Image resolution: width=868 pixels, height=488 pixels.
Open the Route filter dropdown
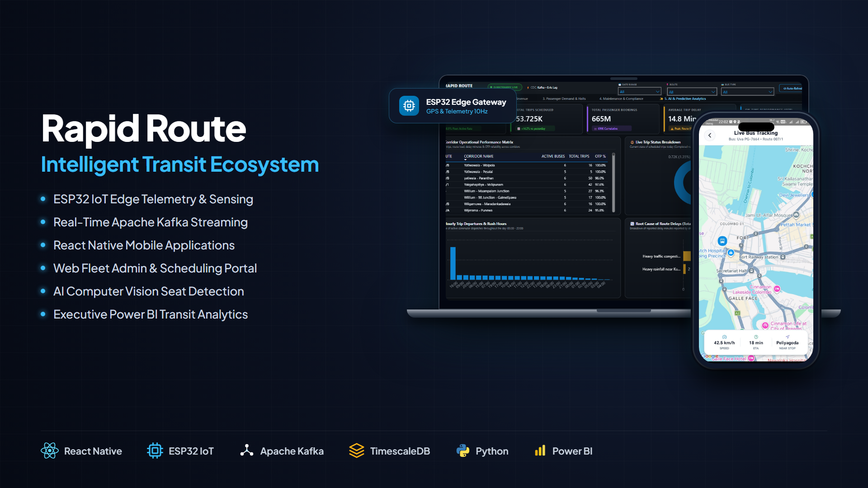[692, 92]
